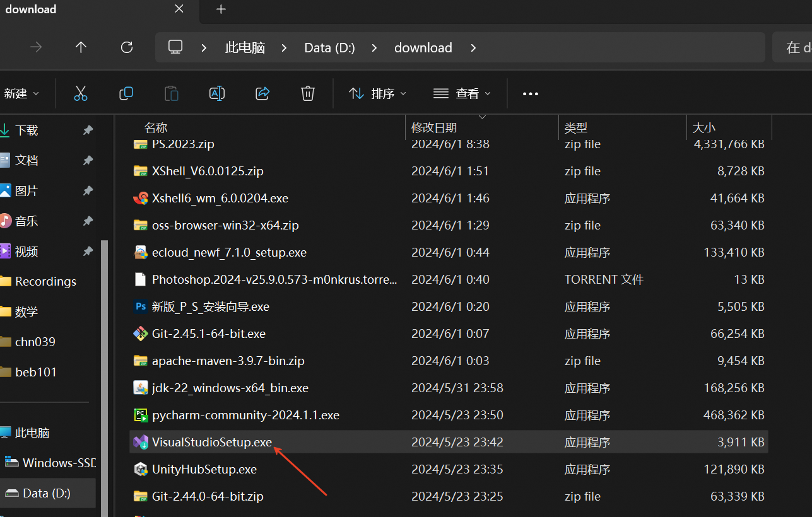Click the XShell_V6.0.0125.zip icon

(x=140, y=171)
